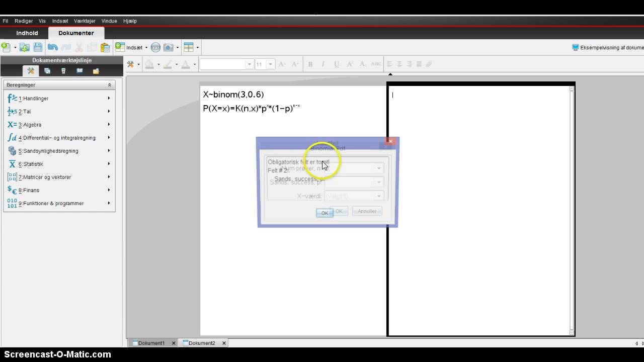Save with the floppy disk icon
The width and height of the screenshot is (644, 362).
coord(38,47)
